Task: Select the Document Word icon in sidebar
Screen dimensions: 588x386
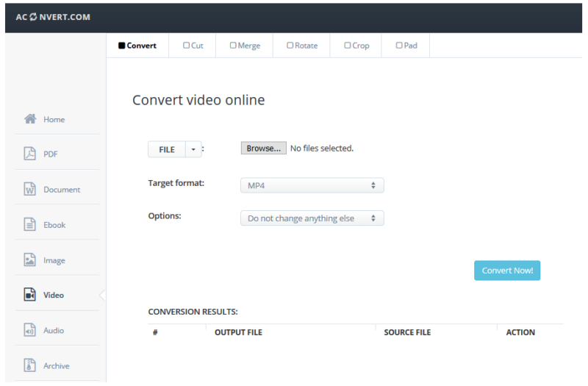Action: click(x=29, y=189)
